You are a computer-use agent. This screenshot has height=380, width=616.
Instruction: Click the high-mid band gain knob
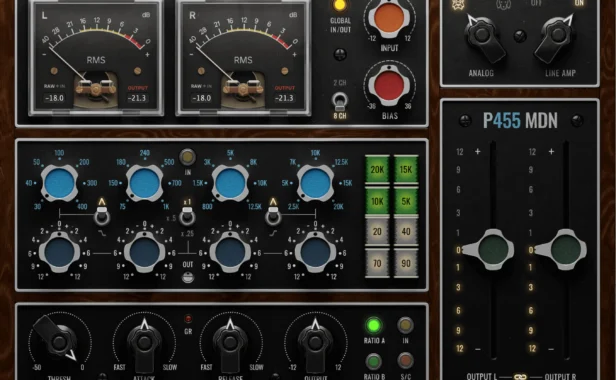click(x=230, y=253)
